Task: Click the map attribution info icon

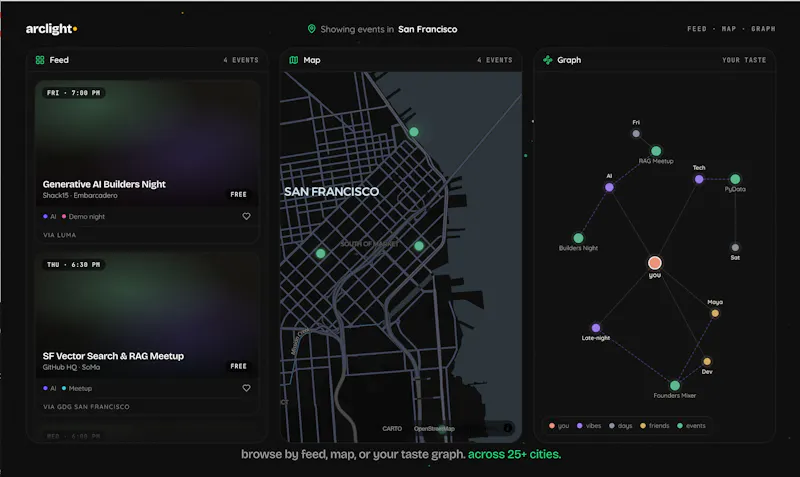Action: coord(508,428)
